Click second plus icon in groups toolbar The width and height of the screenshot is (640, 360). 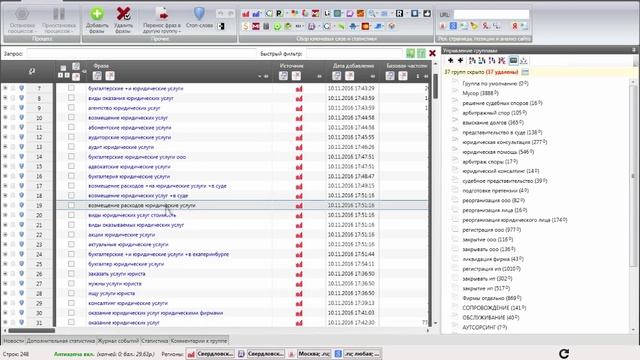tap(460, 60)
